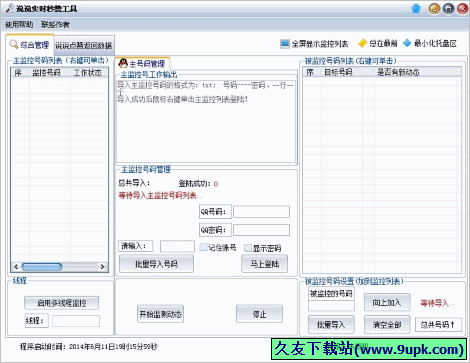Click the red 等待导入 status in monitored settings
470x363 pixels.
(x=437, y=303)
